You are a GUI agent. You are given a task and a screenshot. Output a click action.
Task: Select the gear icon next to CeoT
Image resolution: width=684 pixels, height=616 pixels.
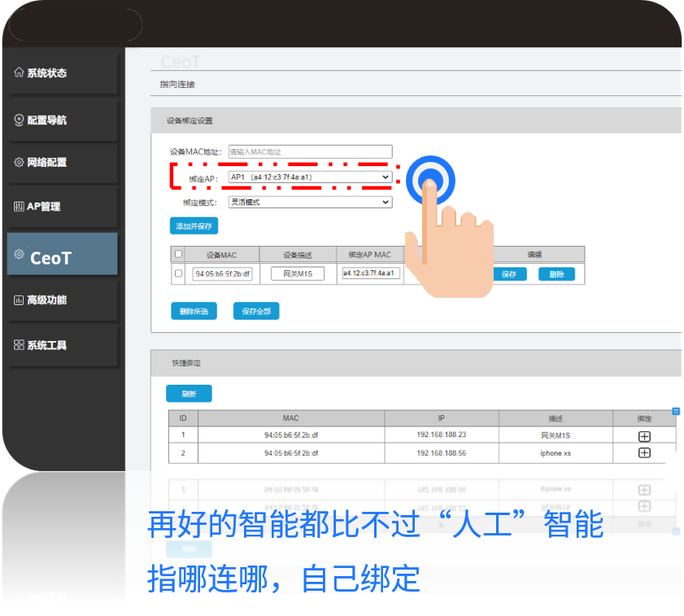pos(20,253)
